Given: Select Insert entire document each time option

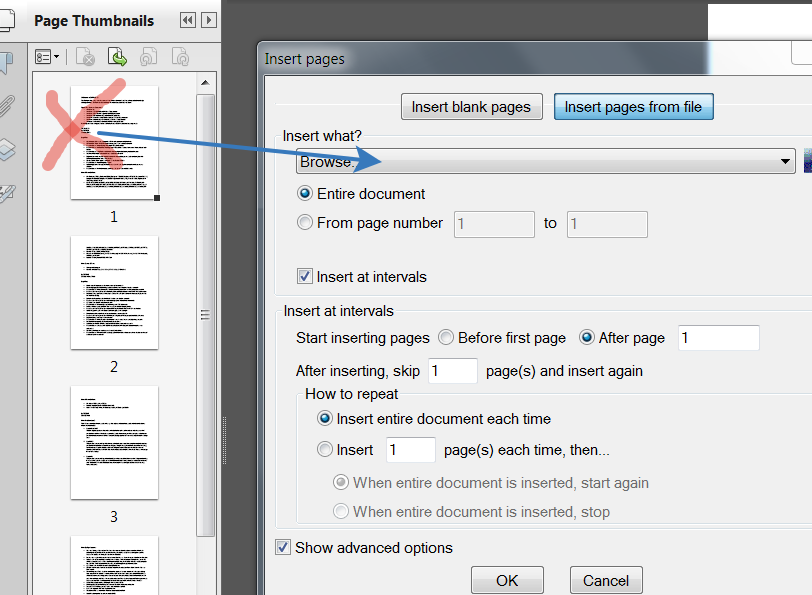Looking at the screenshot, I should pos(325,418).
